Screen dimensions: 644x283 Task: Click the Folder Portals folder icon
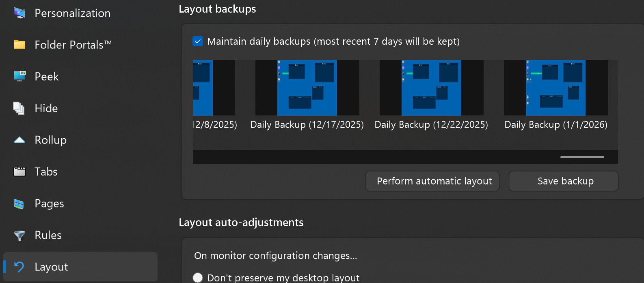pyautogui.click(x=19, y=45)
